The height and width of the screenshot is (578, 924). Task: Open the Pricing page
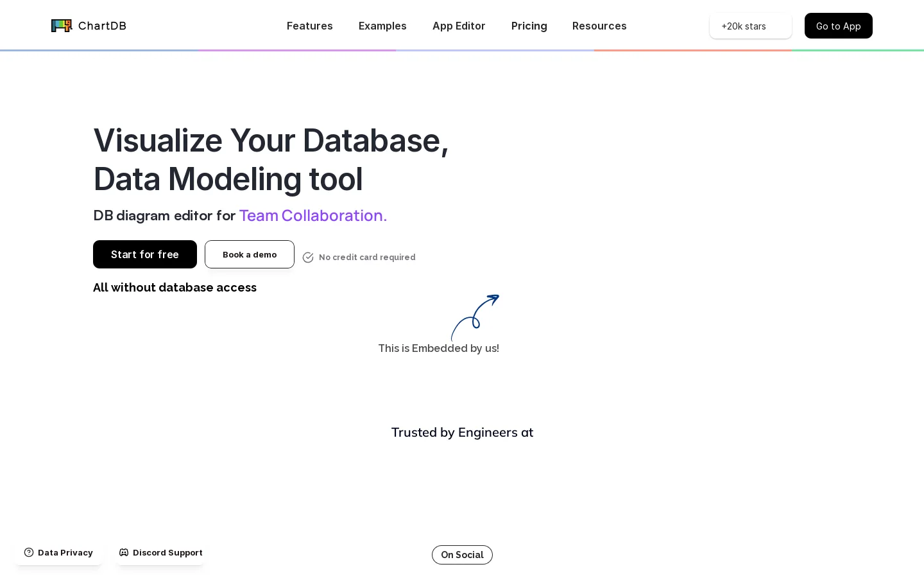point(529,26)
